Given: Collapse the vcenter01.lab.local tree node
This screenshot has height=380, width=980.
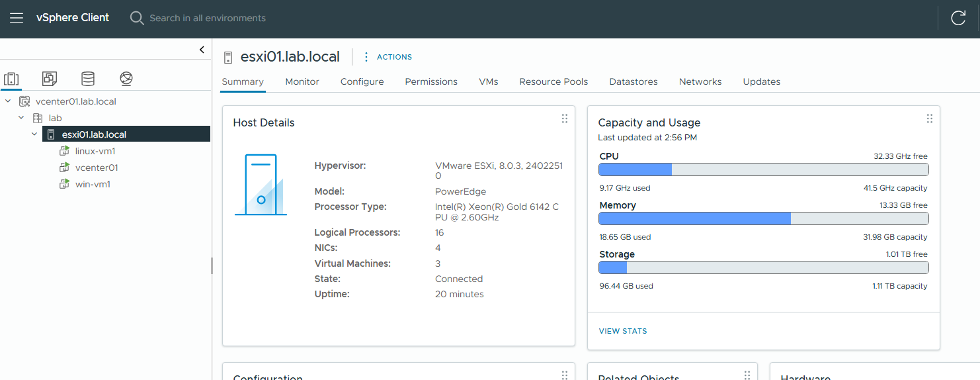Looking at the screenshot, I should 8,101.
